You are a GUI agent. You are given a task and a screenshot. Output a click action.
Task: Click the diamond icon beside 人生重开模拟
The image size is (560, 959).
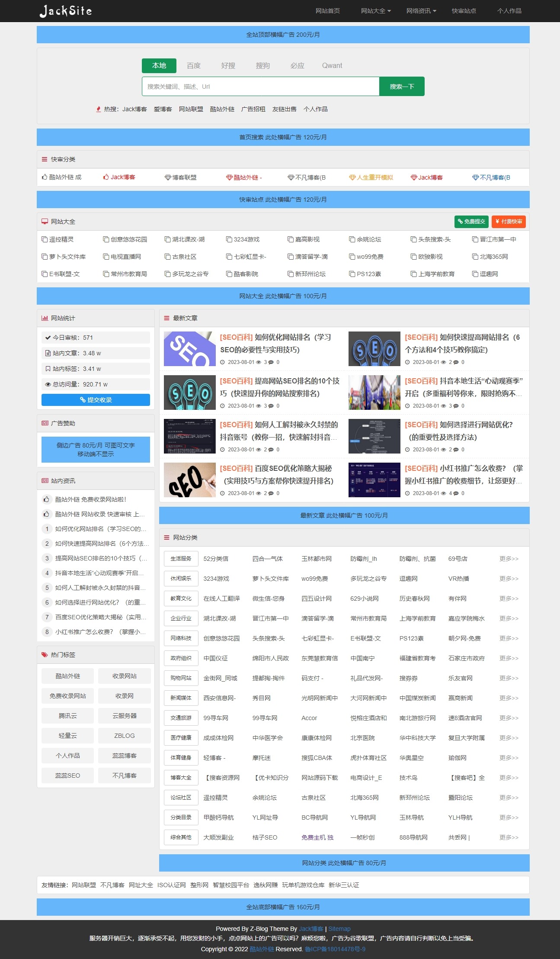tap(352, 177)
